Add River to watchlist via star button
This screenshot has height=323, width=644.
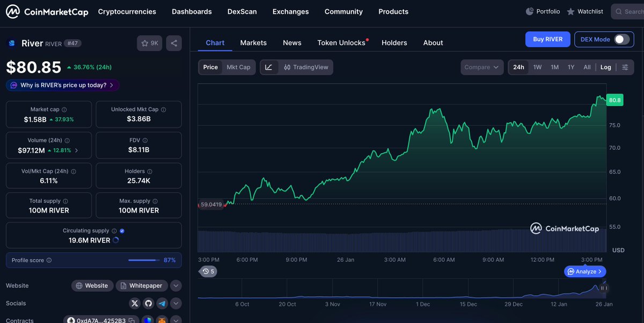click(149, 43)
